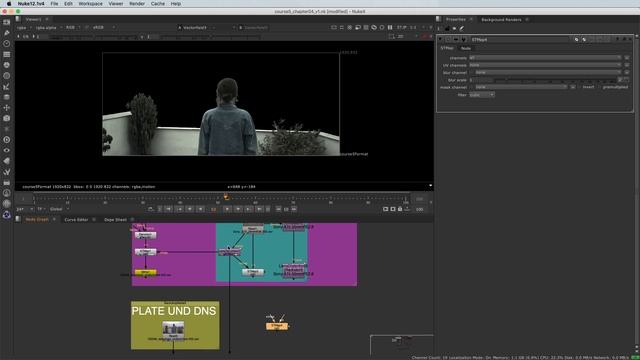This screenshot has width=640, height=360.
Task: Toggle extra channel checkbox on channels row
Action: coord(627,58)
